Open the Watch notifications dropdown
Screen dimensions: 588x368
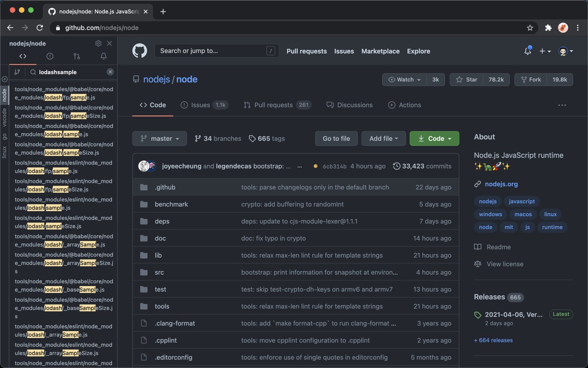click(x=404, y=80)
